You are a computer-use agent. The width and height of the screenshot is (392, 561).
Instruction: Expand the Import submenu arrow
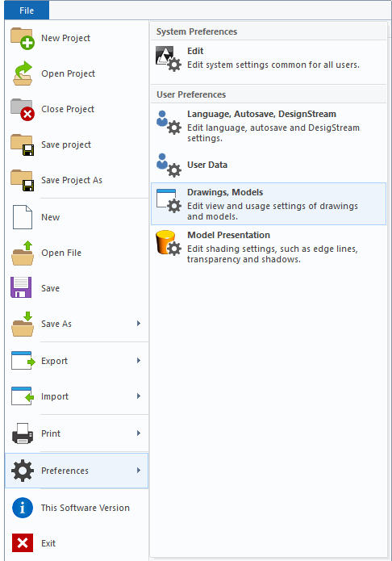coord(139,396)
